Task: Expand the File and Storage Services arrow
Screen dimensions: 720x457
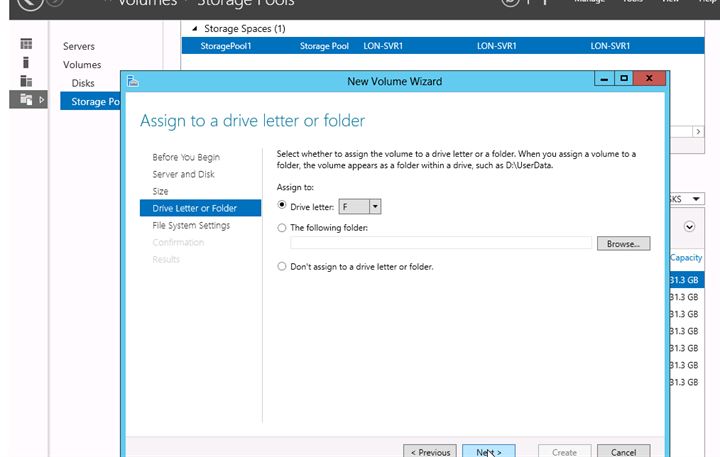Action: (41, 100)
